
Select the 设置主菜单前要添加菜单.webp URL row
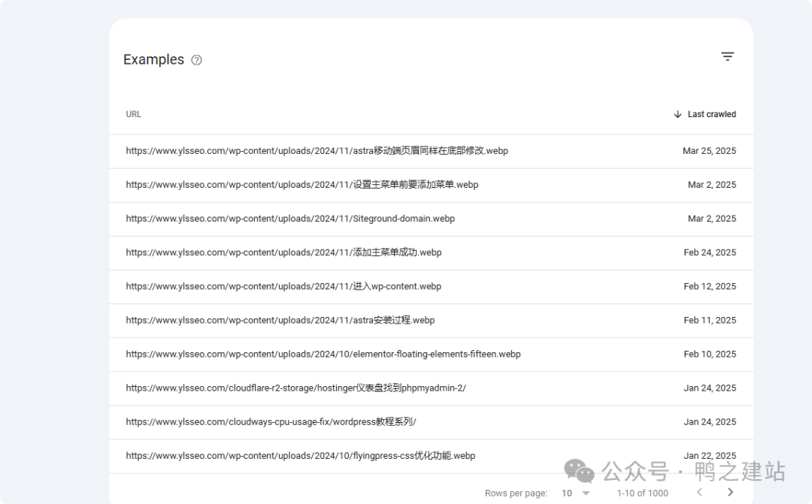click(x=301, y=185)
